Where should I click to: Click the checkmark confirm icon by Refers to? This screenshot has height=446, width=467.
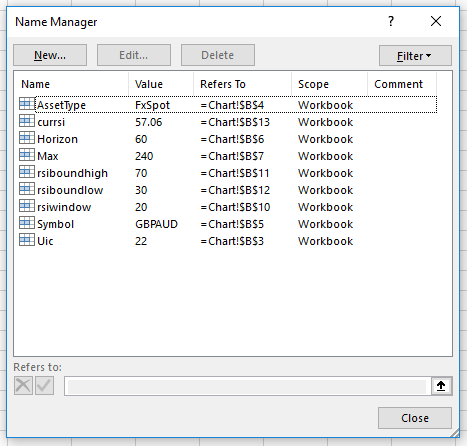[44, 386]
